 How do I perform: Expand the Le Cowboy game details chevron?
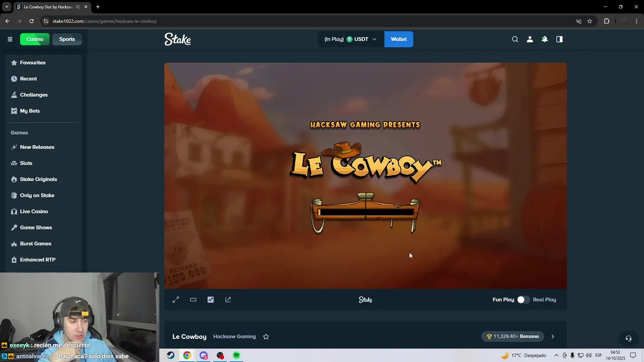552,337
